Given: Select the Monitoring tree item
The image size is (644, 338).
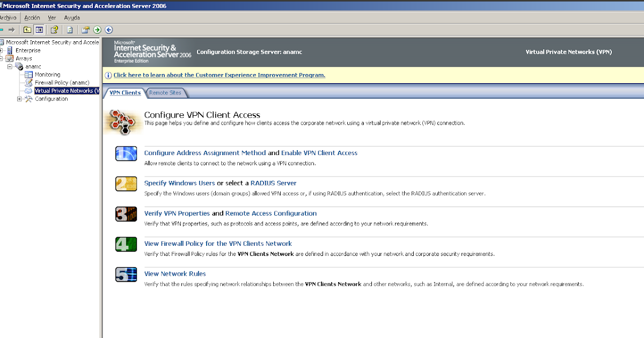Looking at the screenshot, I should [x=48, y=75].
